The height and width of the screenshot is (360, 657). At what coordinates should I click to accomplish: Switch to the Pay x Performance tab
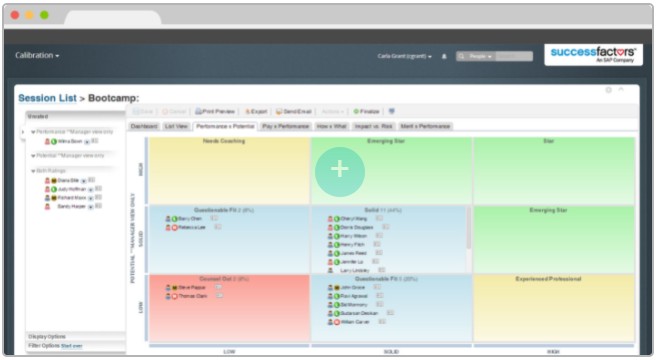point(285,126)
